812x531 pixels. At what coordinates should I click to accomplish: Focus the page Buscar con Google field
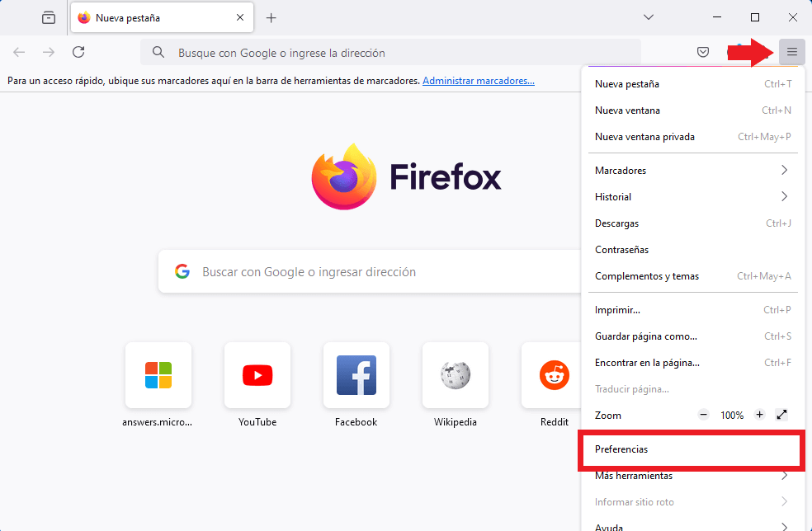370,272
